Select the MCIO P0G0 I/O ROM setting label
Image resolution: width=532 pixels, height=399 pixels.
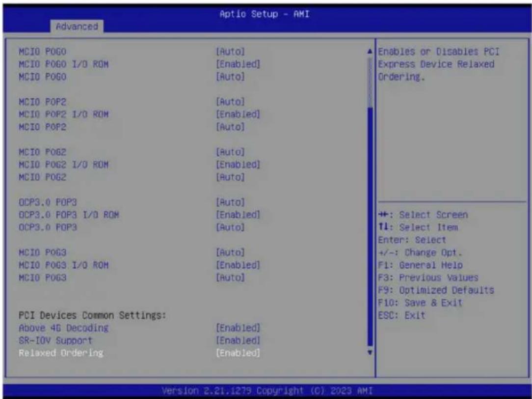[x=63, y=64]
